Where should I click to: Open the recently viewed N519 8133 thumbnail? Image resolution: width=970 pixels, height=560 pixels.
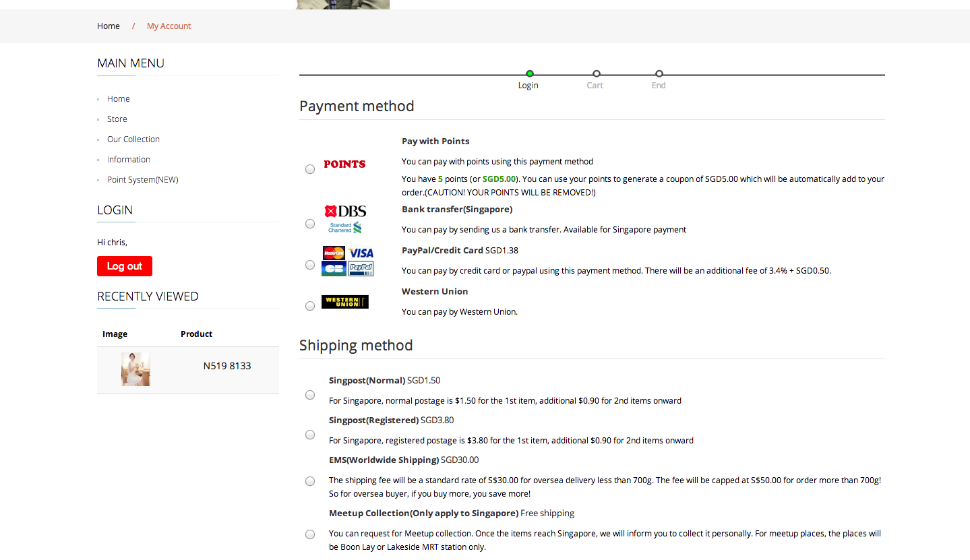[135, 369]
